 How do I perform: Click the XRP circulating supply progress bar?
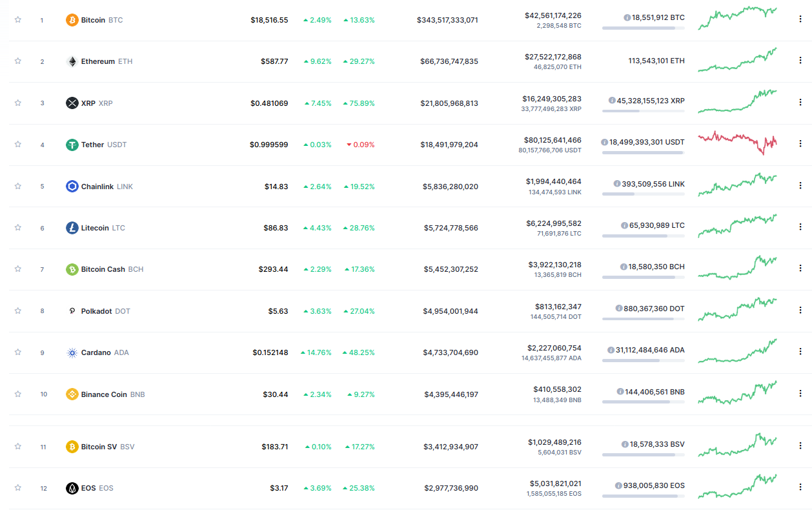[x=643, y=111]
